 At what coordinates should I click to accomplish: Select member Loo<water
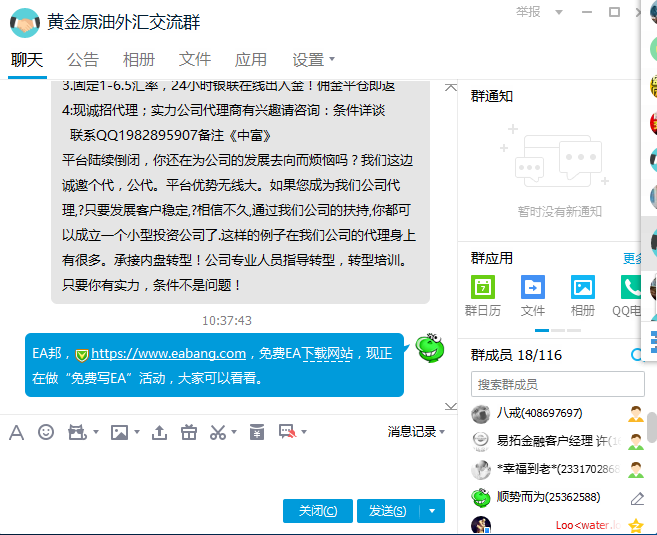pos(557,525)
